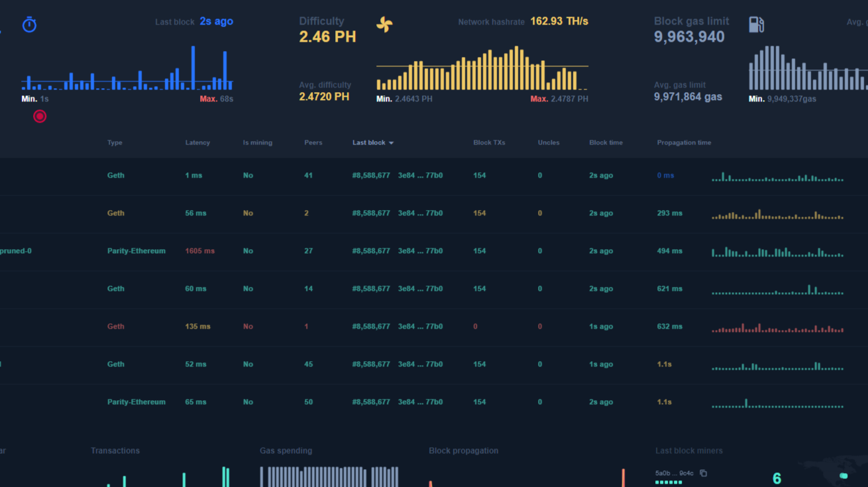Click the 162.93 TH/s network hashrate value
Viewport: 868px width, 487px height.
coord(559,21)
